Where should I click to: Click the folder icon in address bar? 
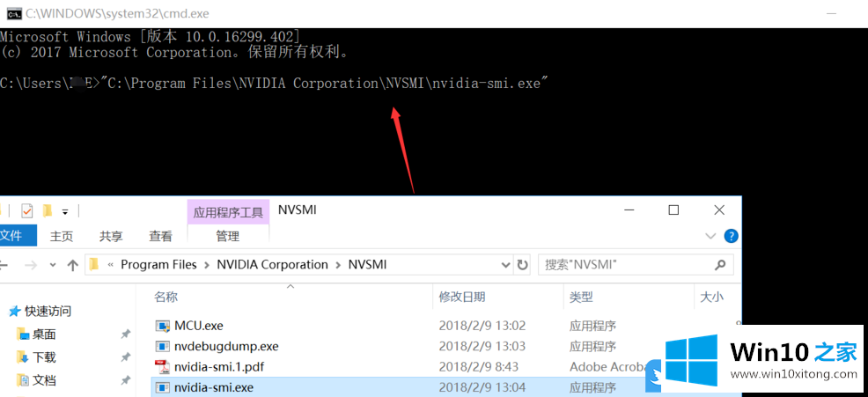94,265
